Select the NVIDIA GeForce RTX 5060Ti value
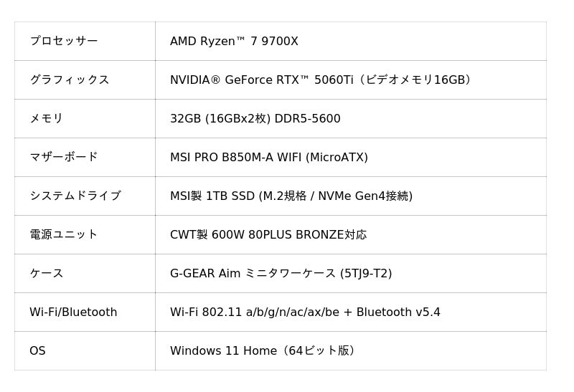Screen dimensions: 574x392 click(261, 80)
